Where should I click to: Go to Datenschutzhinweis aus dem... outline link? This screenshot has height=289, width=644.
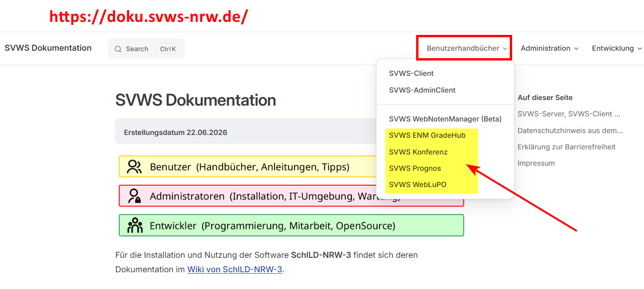[570, 130]
